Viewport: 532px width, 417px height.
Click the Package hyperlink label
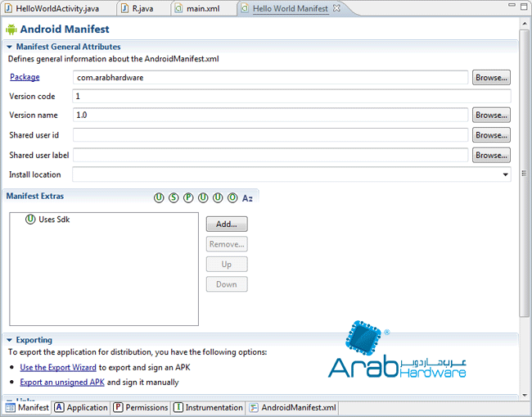click(25, 77)
